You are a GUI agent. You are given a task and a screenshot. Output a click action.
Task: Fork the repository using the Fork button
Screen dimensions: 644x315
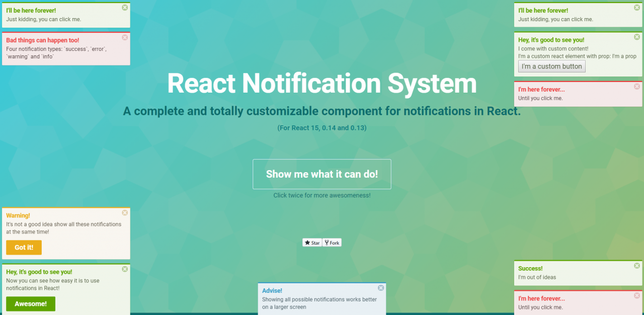tap(332, 243)
